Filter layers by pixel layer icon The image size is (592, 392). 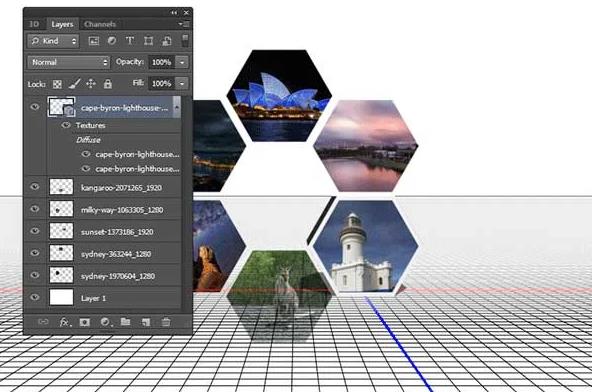94,41
